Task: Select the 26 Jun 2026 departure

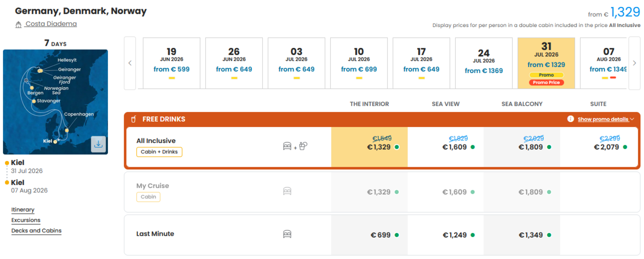Action: tap(234, 63)
